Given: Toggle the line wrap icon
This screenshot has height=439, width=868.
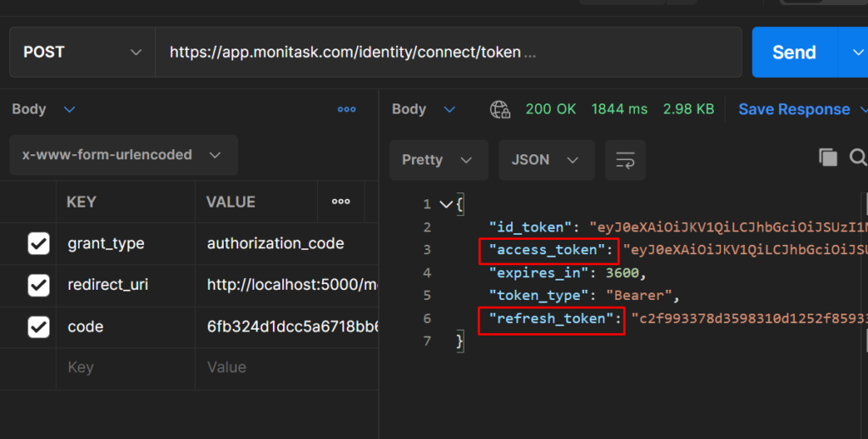Looking at the screenshot, I should point(625,160).
